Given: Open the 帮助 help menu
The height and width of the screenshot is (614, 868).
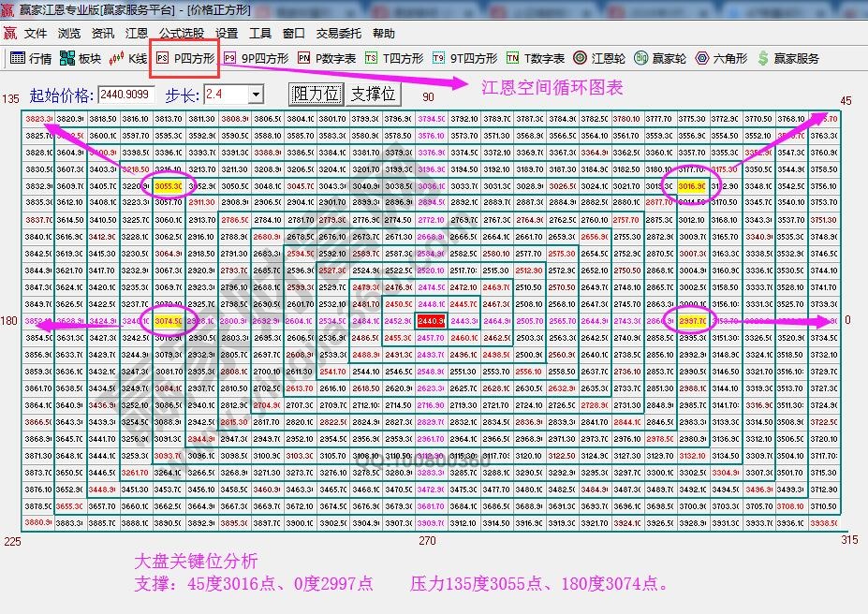Looking at the screenshot, I should 385,32.
